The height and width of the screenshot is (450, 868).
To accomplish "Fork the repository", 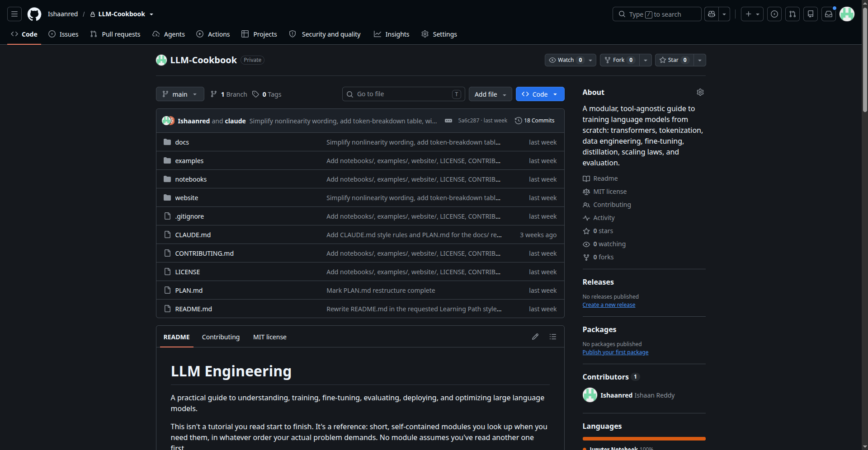I will tap(620, 60).
